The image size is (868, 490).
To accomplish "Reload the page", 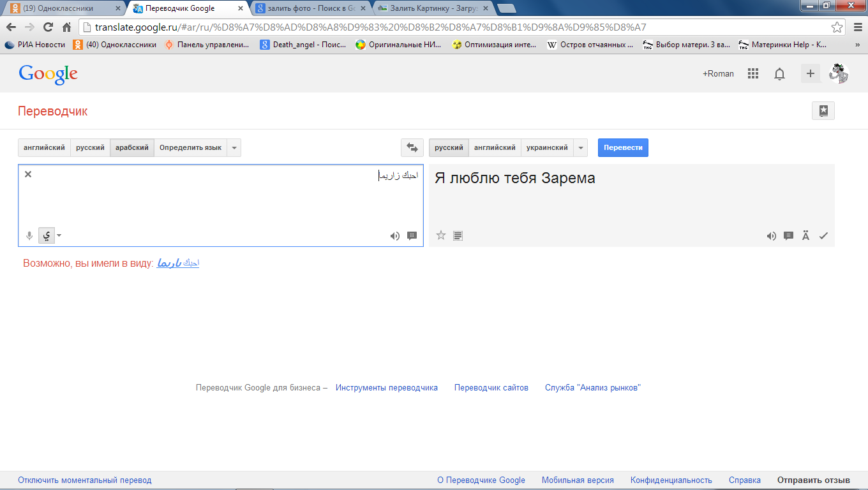I will [x=48, y=27].
